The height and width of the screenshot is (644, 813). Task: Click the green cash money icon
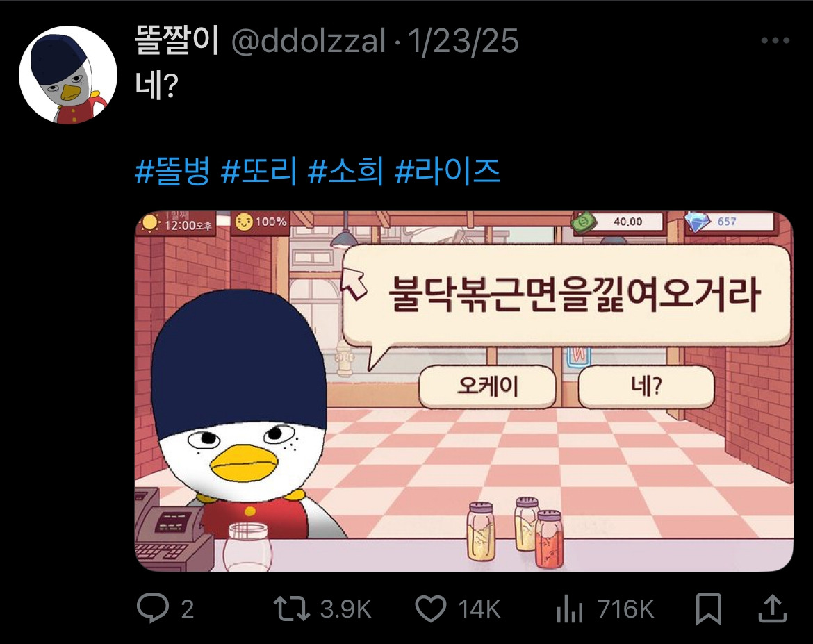584,222
